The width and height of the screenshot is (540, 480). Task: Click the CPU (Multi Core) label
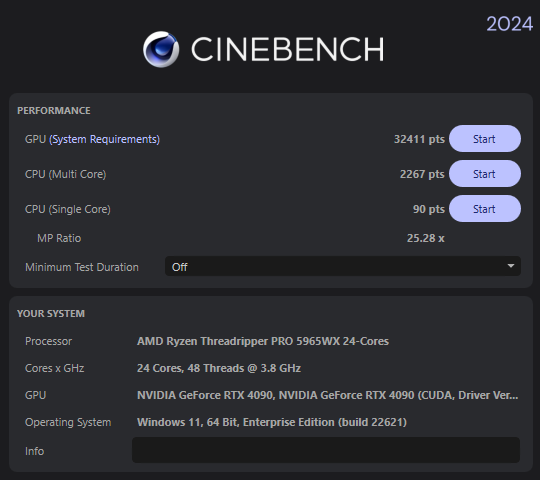tap(65, 174)
